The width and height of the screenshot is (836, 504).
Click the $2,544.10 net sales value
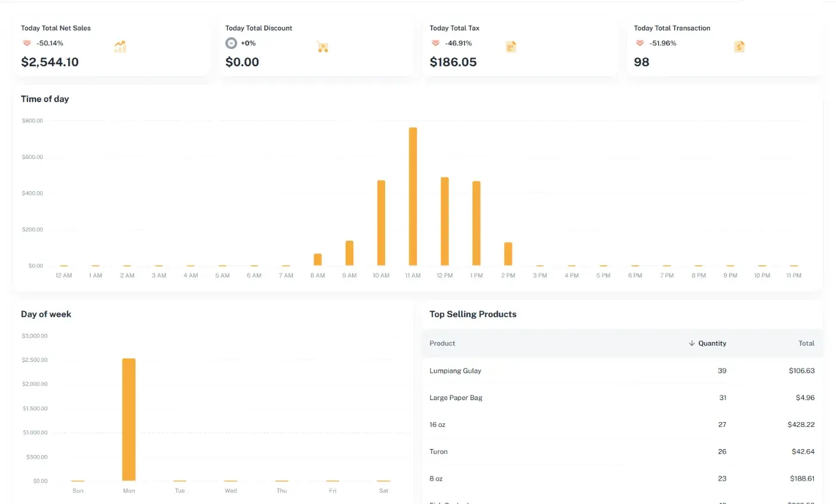click(x=50, y=62)
